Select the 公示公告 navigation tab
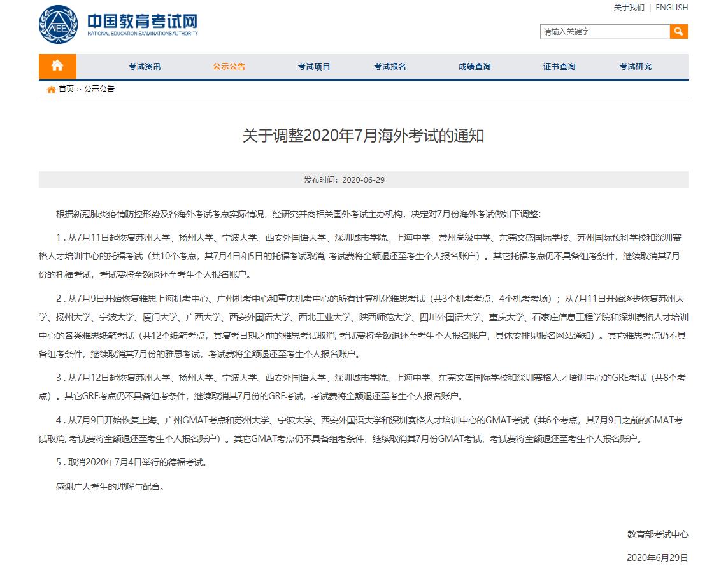The height and width of the screenshot is (575, 728). (x=229, y=67)
